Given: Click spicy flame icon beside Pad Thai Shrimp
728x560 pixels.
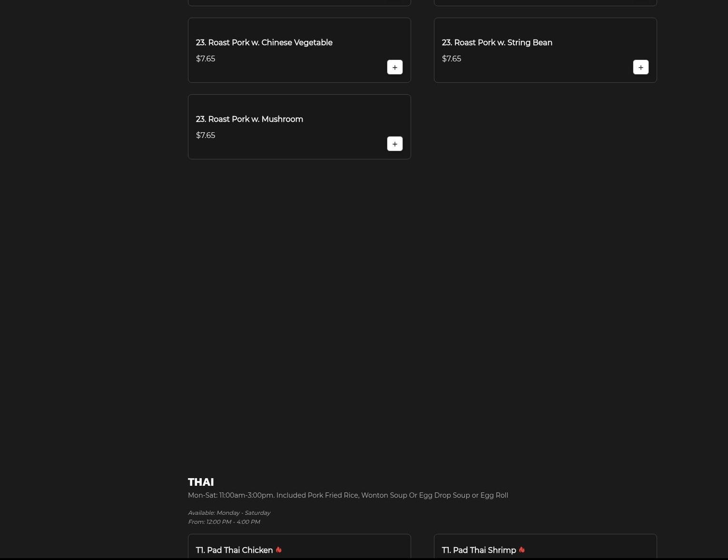Looking at the screenshot, I should coord(521,550).
